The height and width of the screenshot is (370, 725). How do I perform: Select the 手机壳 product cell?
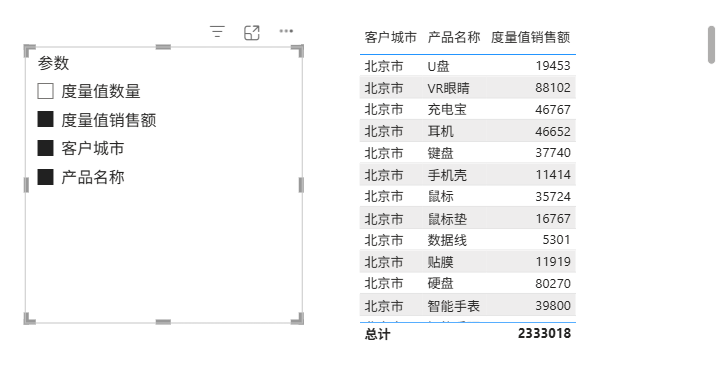(x=447, y=175)
